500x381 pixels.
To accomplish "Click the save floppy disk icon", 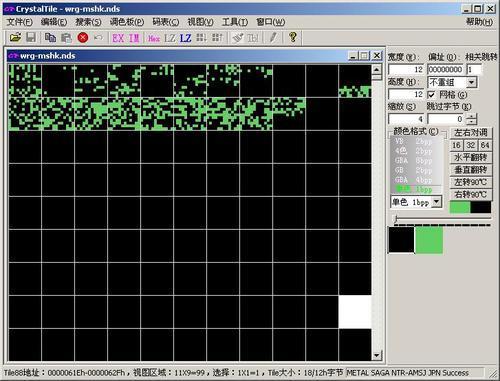I will click(x=31, y=37).
